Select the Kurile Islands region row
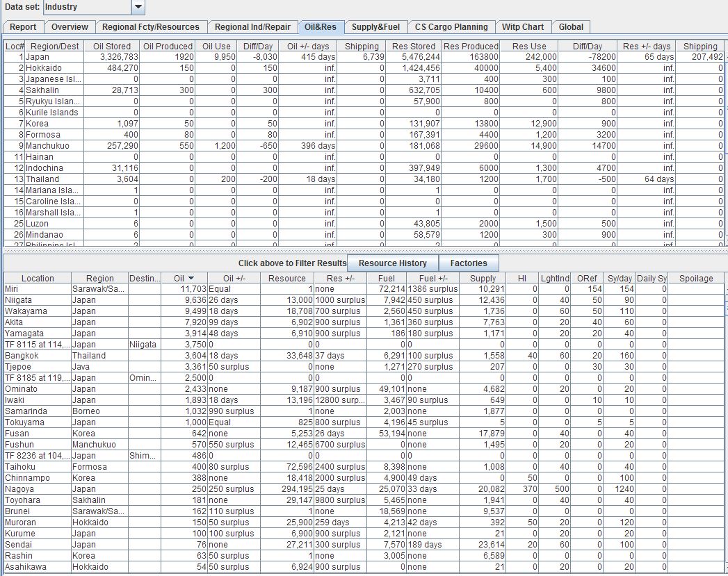The height and width of the screenshot is (576, 728). click(x=364, y=113)
